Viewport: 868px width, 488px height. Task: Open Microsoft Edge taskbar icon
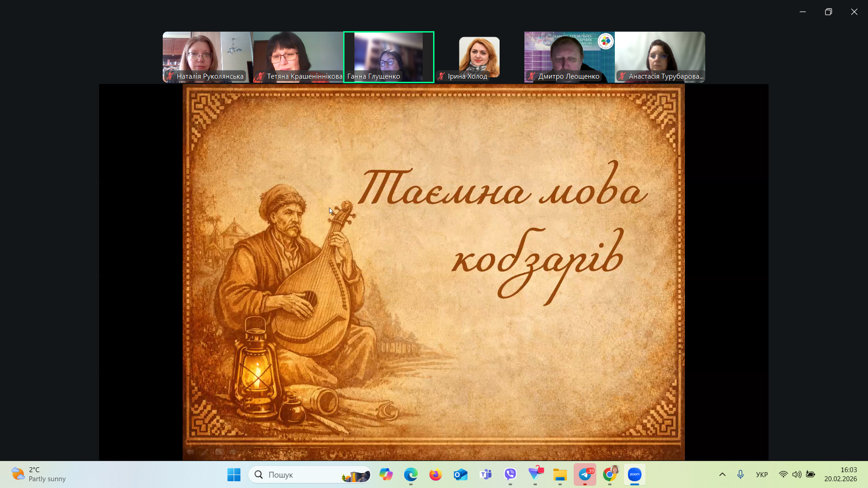(410, 474)
